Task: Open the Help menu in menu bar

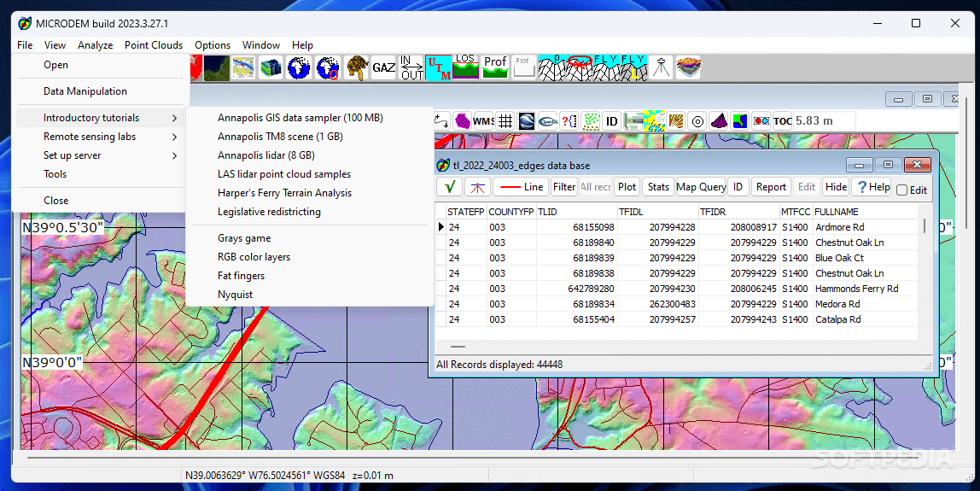Action: click(302, 45)
